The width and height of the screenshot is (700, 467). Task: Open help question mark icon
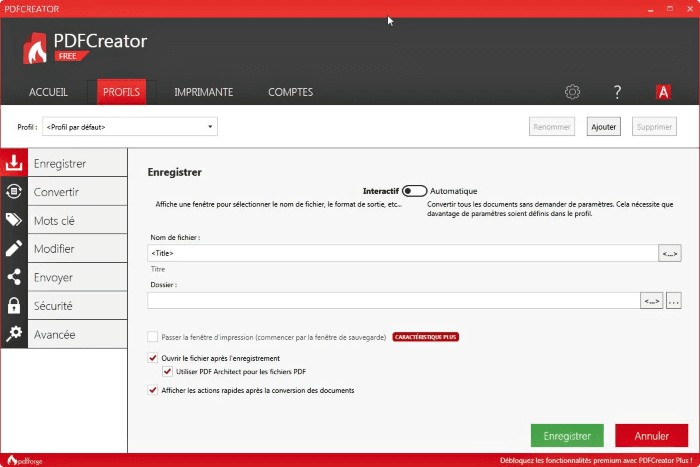point(617,92)
